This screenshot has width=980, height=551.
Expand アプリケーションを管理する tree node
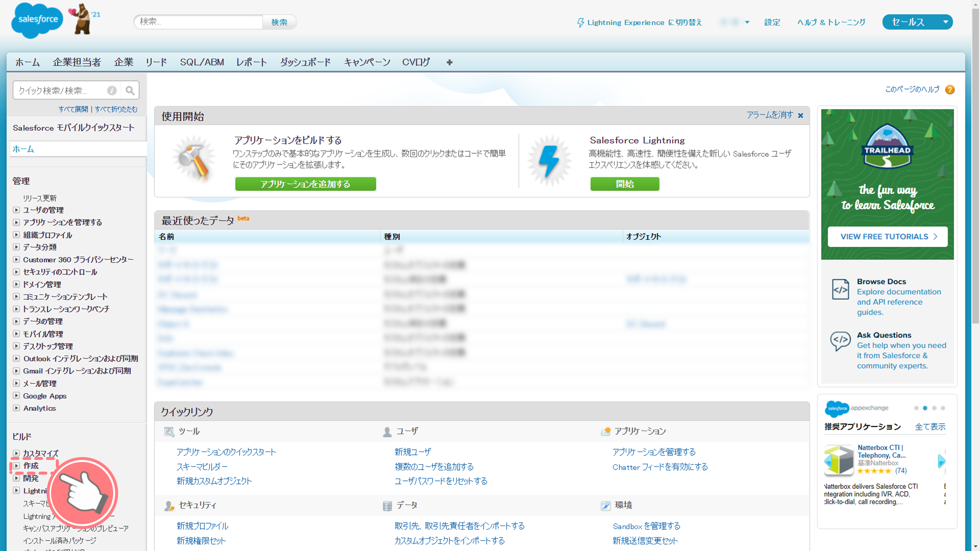[x=16, y=222]
